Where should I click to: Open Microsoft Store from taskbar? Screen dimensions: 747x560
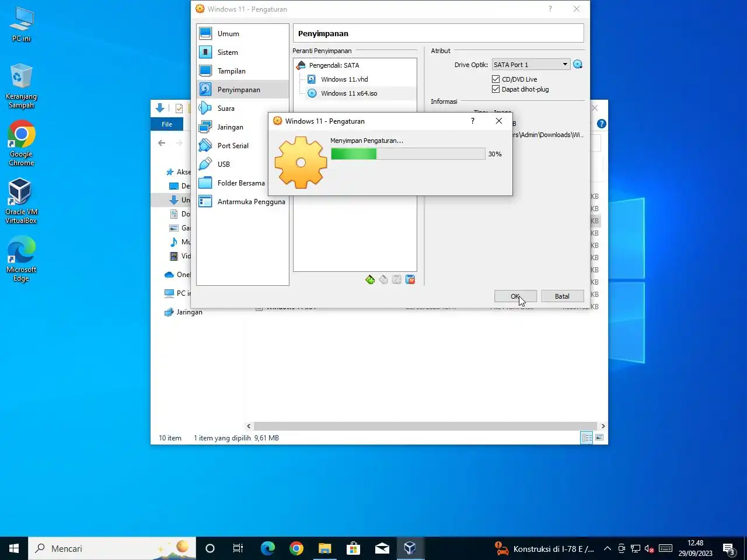pyautogui.click(x=353, y=548)
